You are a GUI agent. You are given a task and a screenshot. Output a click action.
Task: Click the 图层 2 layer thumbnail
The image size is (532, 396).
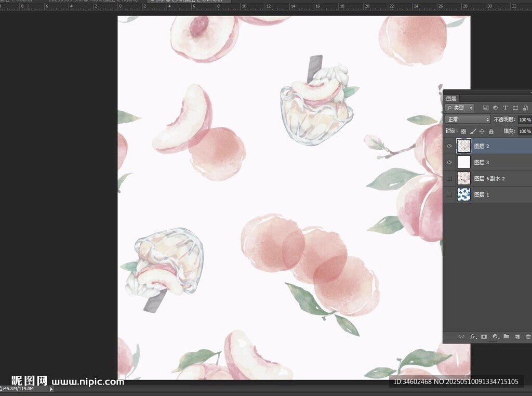464,146
